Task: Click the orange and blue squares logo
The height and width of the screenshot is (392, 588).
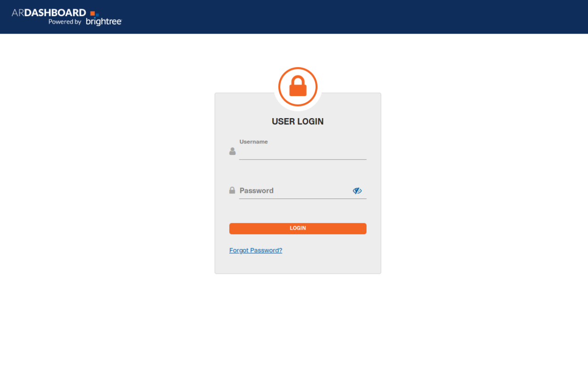Action: (95, 13)
